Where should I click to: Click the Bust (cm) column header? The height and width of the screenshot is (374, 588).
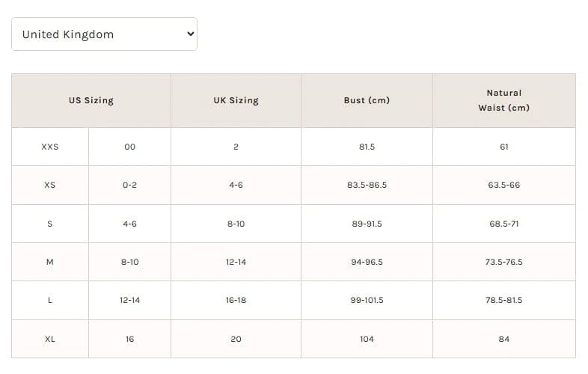point(367,100)
